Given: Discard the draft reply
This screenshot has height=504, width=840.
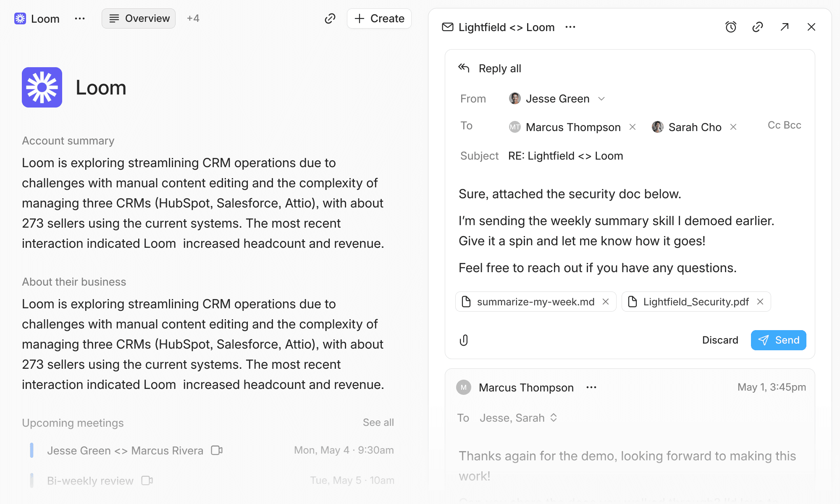Looking at the screenshot, I should [720, 340].
